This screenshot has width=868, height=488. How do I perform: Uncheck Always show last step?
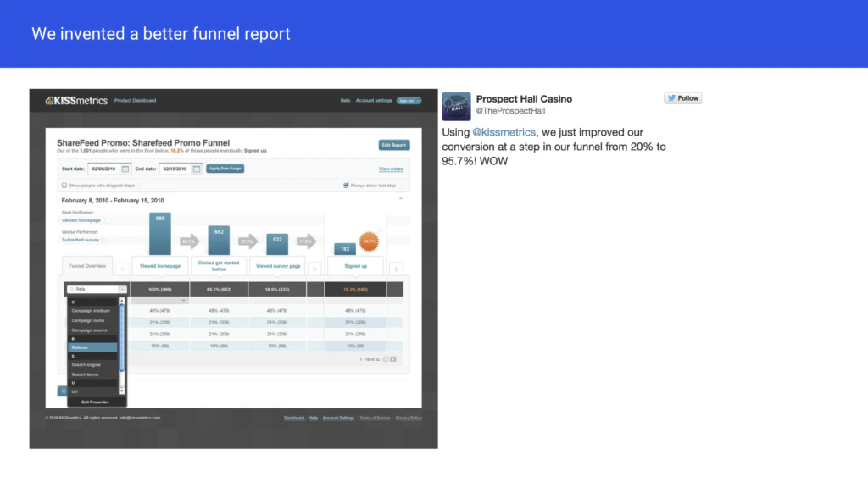pos(346,186)
